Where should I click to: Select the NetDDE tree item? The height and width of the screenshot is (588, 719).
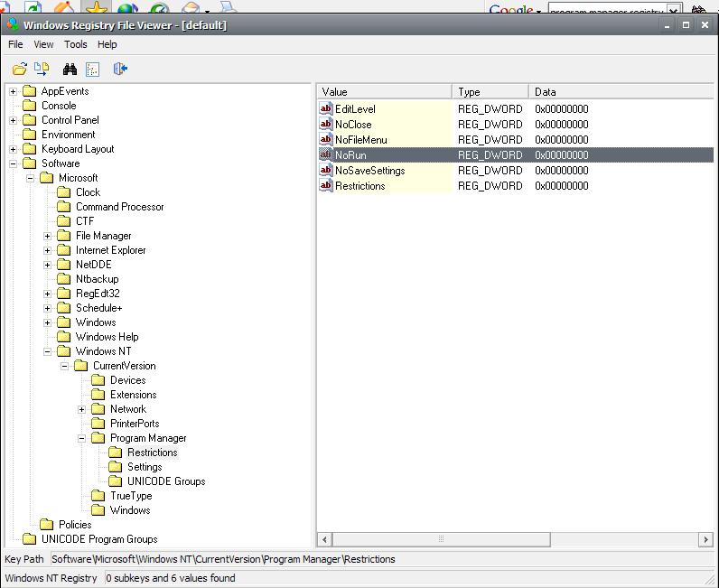[94, 265]
